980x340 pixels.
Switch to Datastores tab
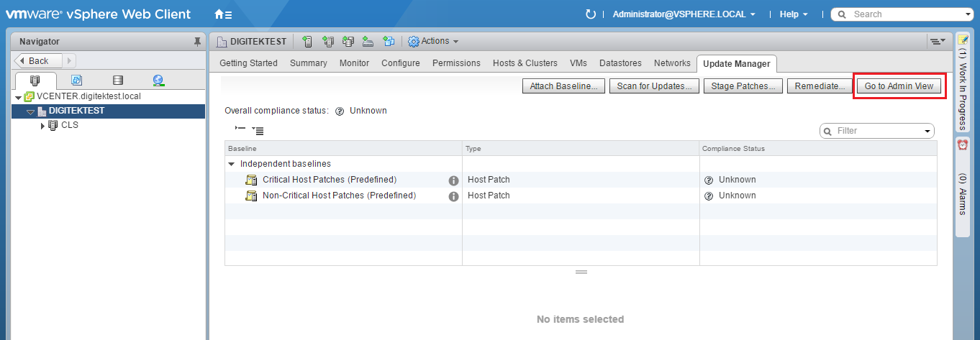(x=620, y=63)
